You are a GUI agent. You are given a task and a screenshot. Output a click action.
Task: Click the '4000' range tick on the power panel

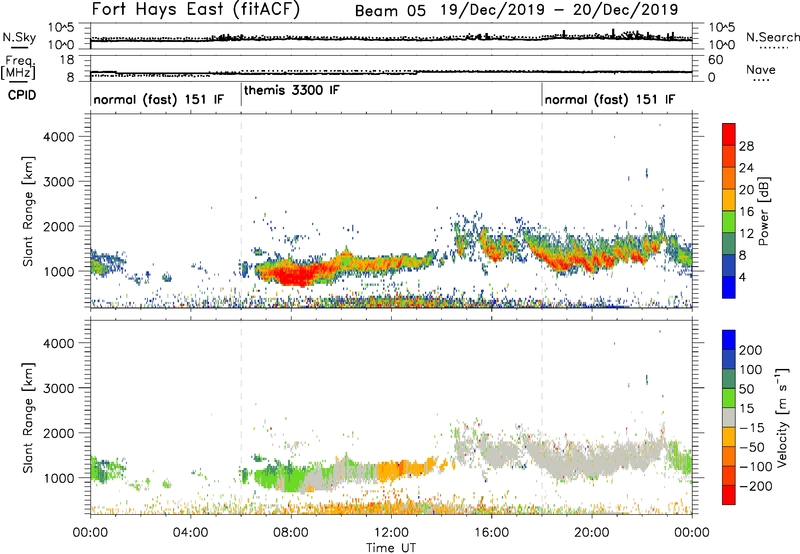coord(58,137)
